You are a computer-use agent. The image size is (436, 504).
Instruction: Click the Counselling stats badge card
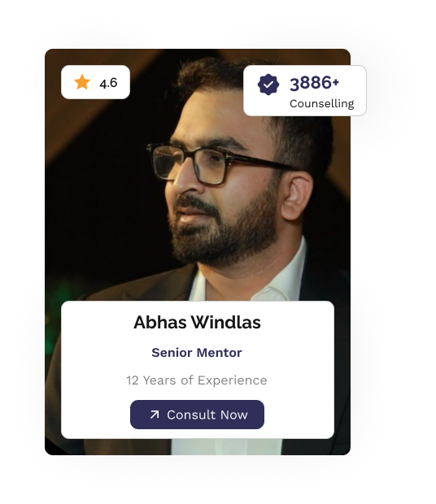[x=305, y=90]
